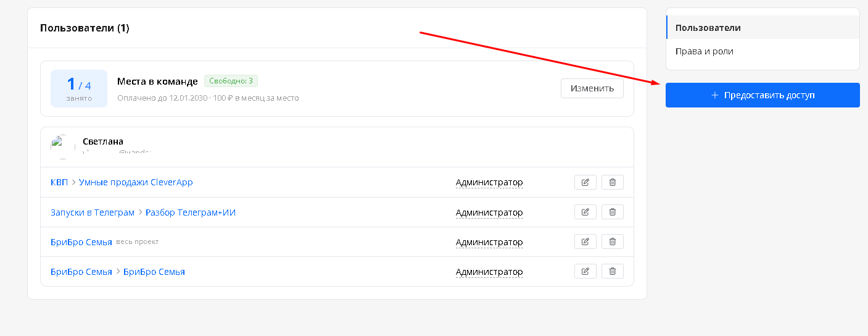Click Светлана's avatar image
The image size is (868, 336).
[63, 147]
